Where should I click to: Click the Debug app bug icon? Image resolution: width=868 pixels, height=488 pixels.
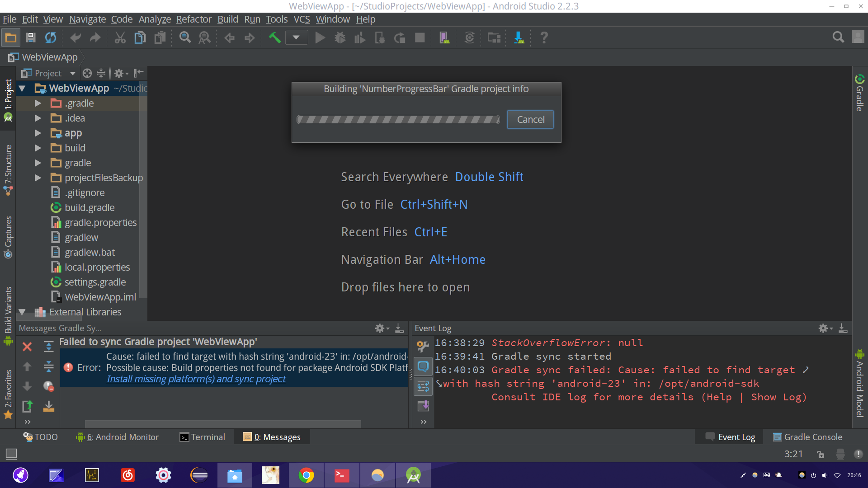pos(340,38)
